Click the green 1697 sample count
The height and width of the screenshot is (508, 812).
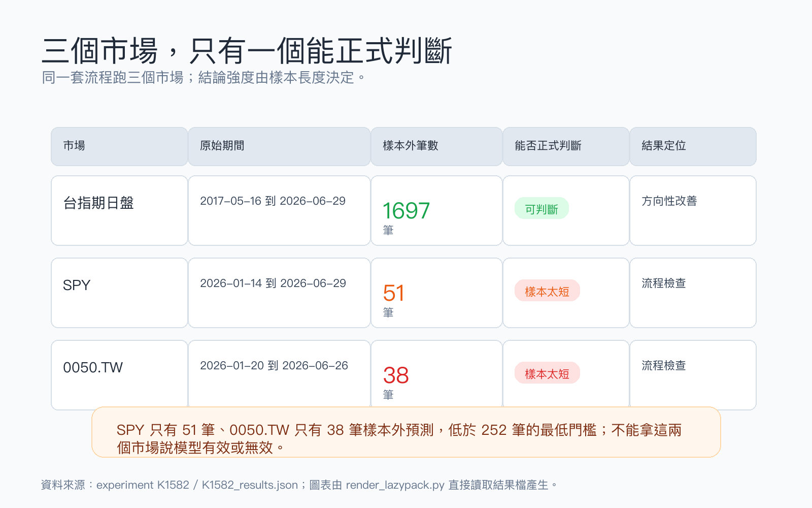[406, 211]
